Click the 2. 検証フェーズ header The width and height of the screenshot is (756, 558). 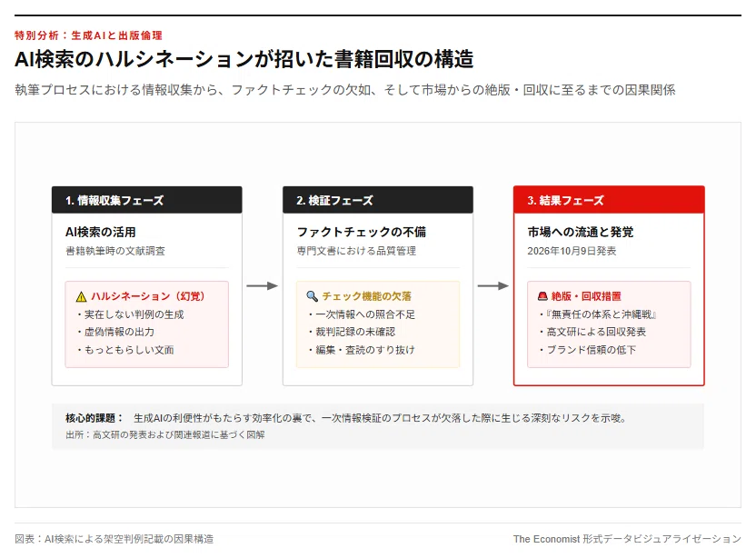(378, 200)
